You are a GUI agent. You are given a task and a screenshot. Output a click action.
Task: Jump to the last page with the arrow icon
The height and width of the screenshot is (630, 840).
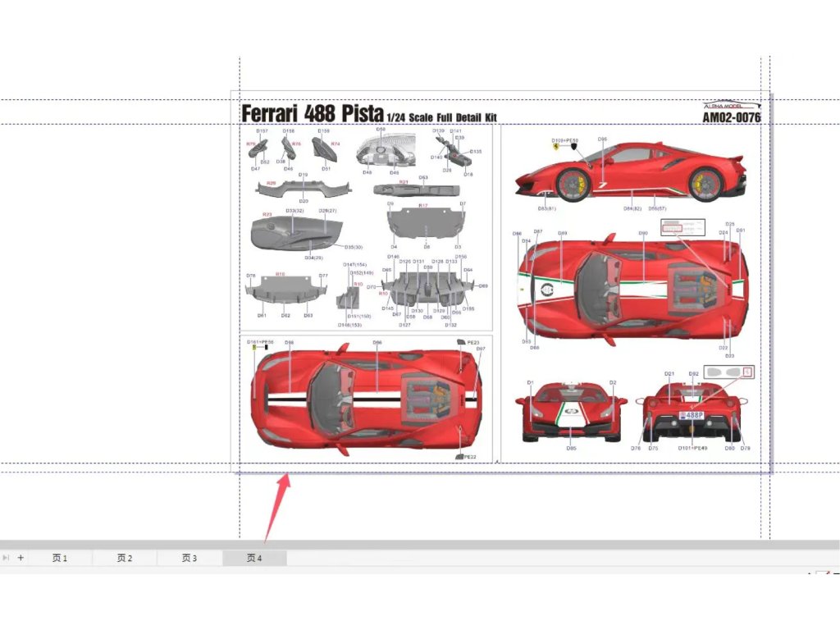point(6,558)
